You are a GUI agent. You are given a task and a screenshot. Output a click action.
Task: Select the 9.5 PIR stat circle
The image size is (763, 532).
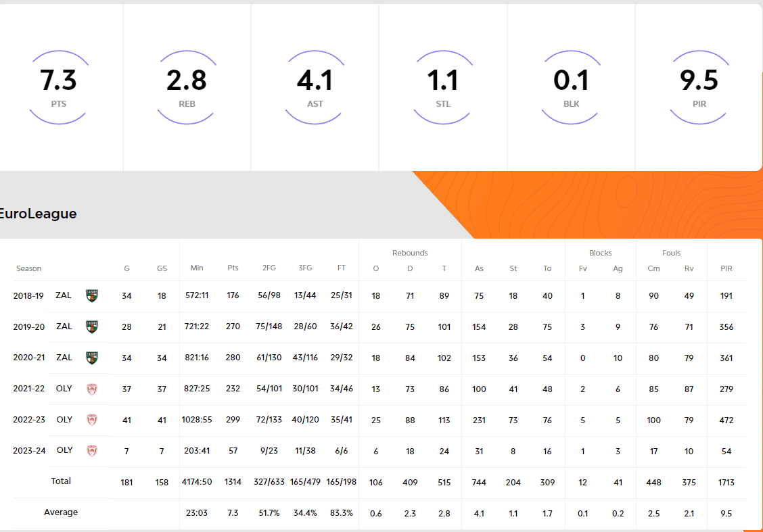tap(699, 87)
